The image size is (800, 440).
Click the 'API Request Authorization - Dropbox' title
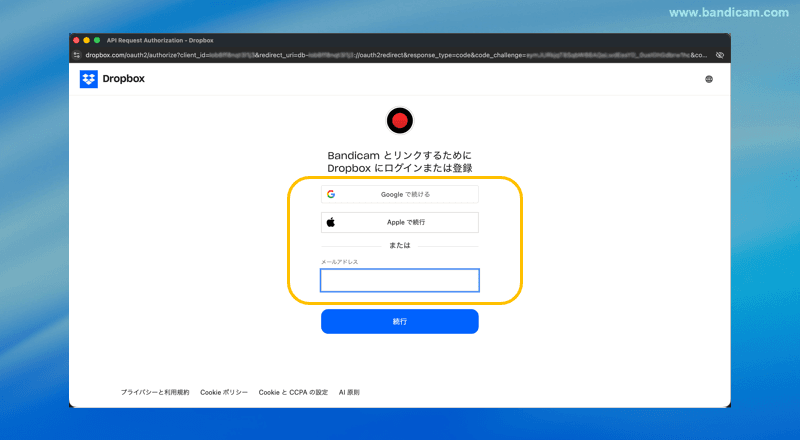point(160,40)
